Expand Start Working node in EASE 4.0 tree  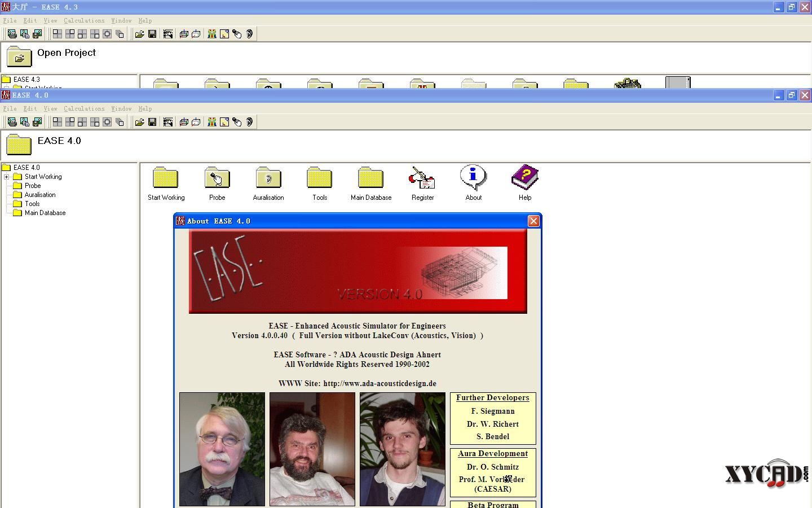pos(6,177)
